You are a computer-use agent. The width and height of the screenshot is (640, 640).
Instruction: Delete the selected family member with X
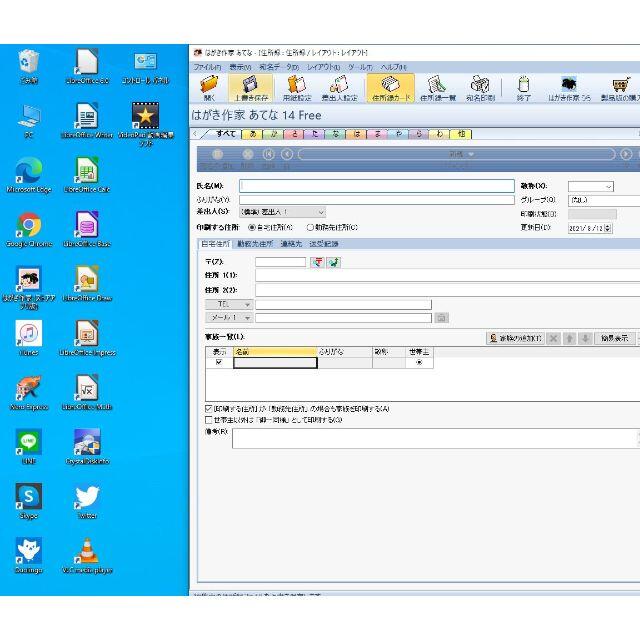click(553, 338)
